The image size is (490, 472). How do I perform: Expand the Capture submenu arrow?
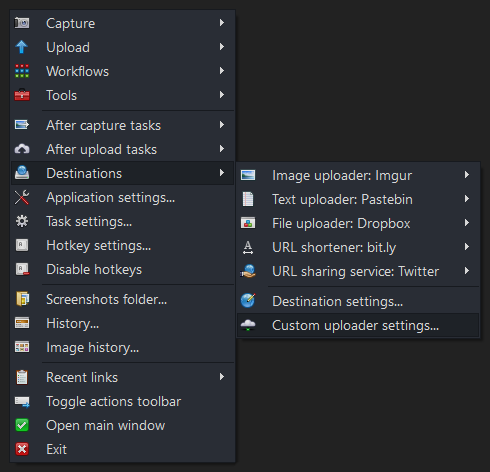click(222, 23)
